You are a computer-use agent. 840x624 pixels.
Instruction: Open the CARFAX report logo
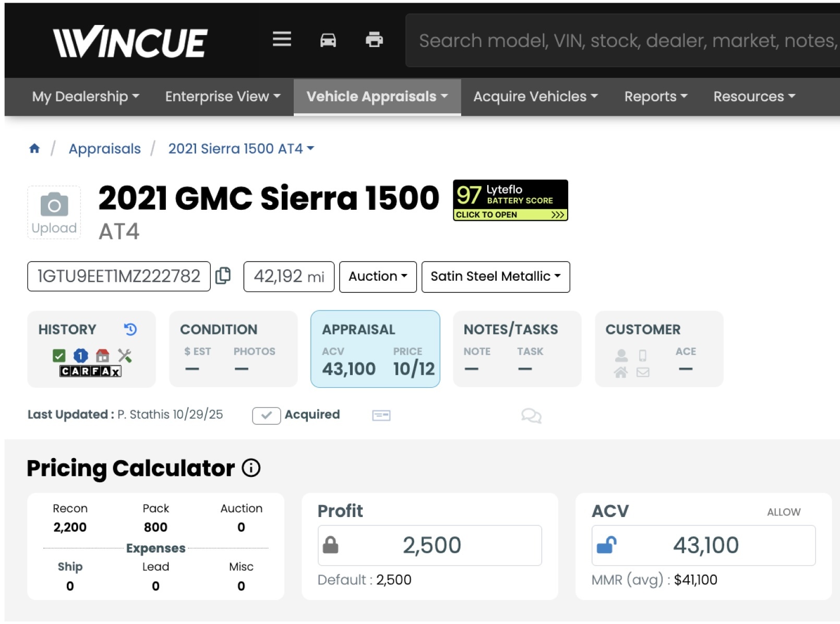(90, 371)
